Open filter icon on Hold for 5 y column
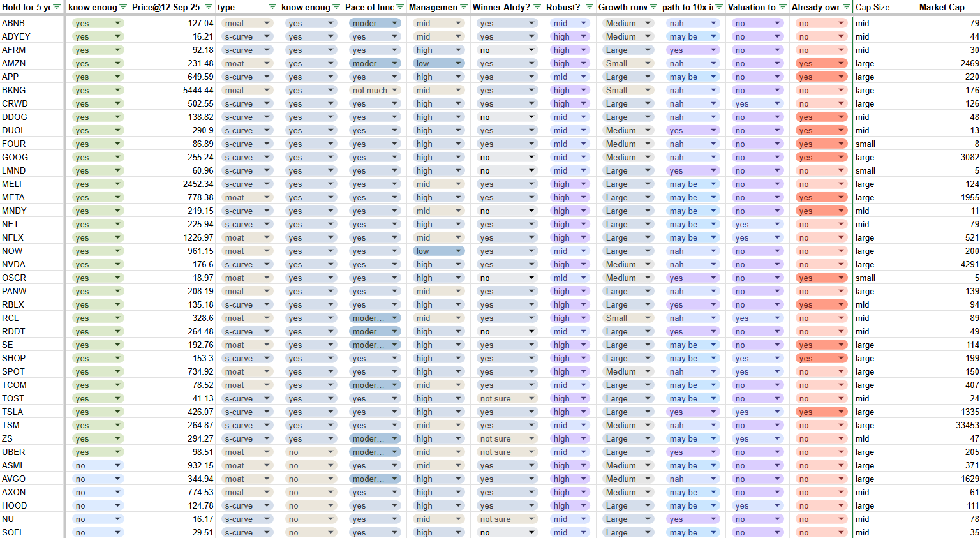 57,7
